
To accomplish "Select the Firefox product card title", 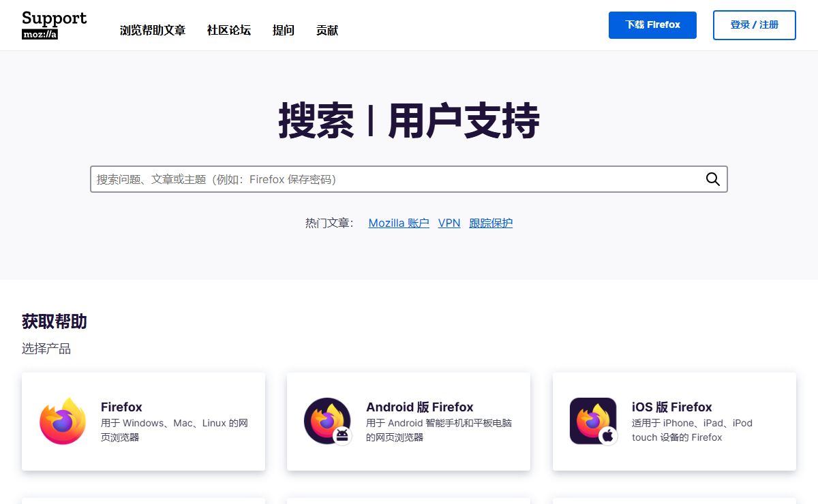I will [121, 407].
